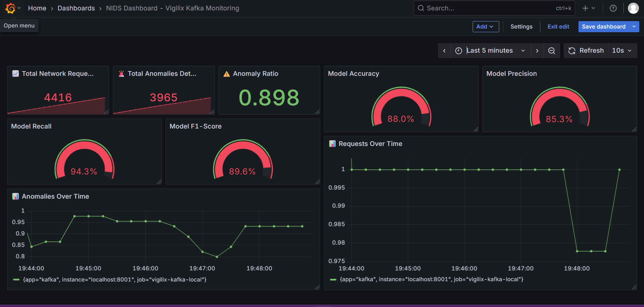Click the Grafana logo icon
This screenshot has width=644, height=307.
coord(10,8)
